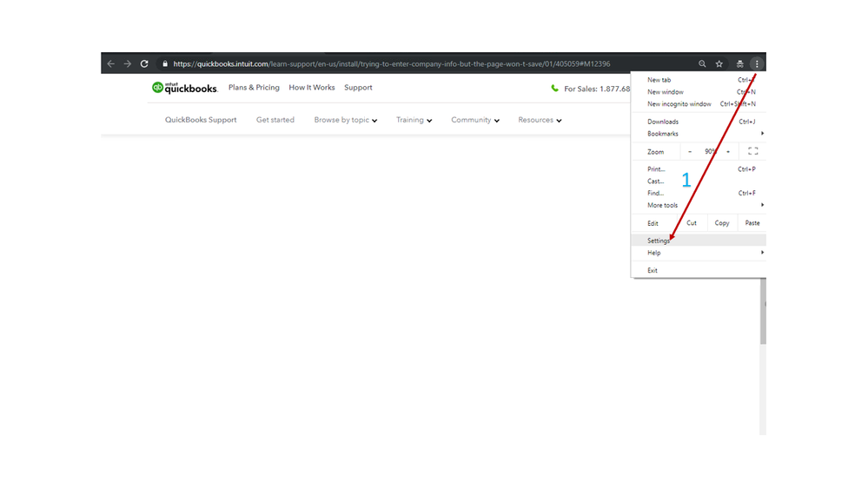Expand the Resources dropdown
Viewport: 868px width, 488px height.
coord(540,120)
